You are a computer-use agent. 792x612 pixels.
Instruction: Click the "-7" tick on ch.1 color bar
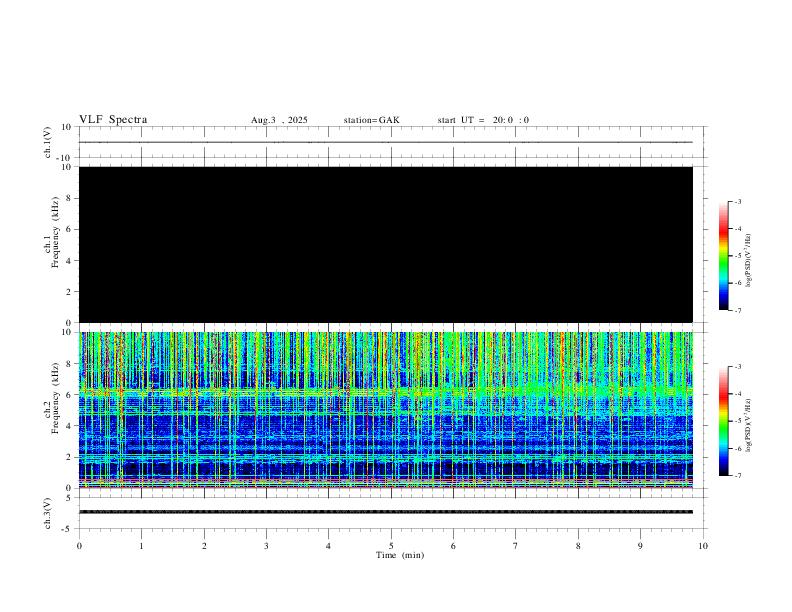[738, 311]
